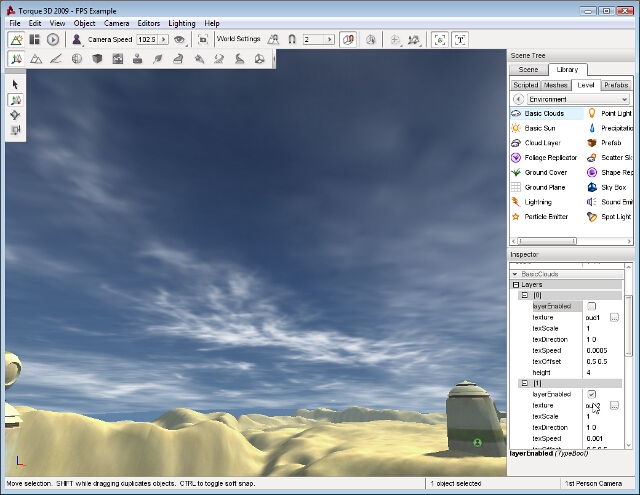The height and width of the screenshot is (495, 640).
Task: Enable layerEnabled checkbox for layer [0]
Action: 591,306
